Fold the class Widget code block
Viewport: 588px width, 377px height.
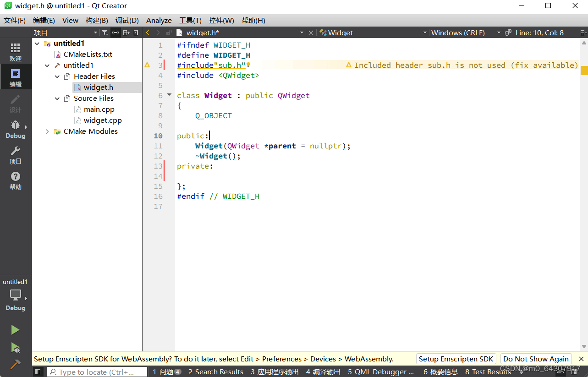169,95
